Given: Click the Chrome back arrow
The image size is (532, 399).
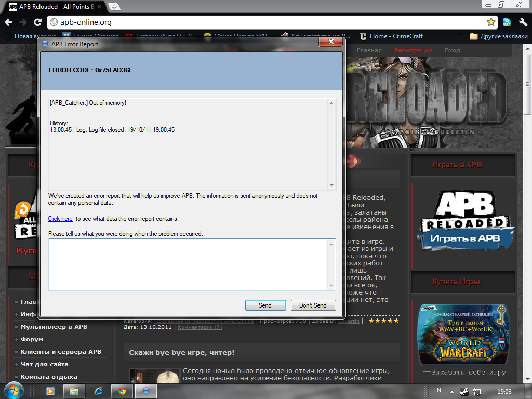Looking at the screenshot, I should pyautogui.click(x=9, y=22).
